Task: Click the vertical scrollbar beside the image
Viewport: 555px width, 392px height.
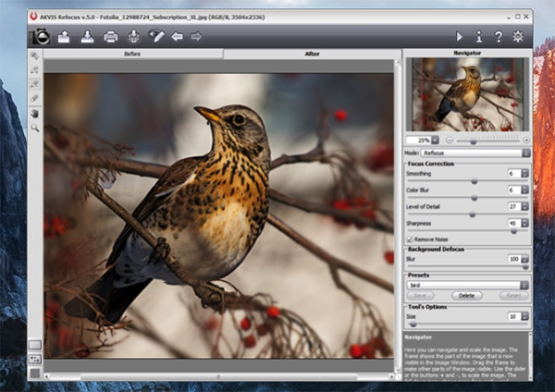Action: [398, 215]
